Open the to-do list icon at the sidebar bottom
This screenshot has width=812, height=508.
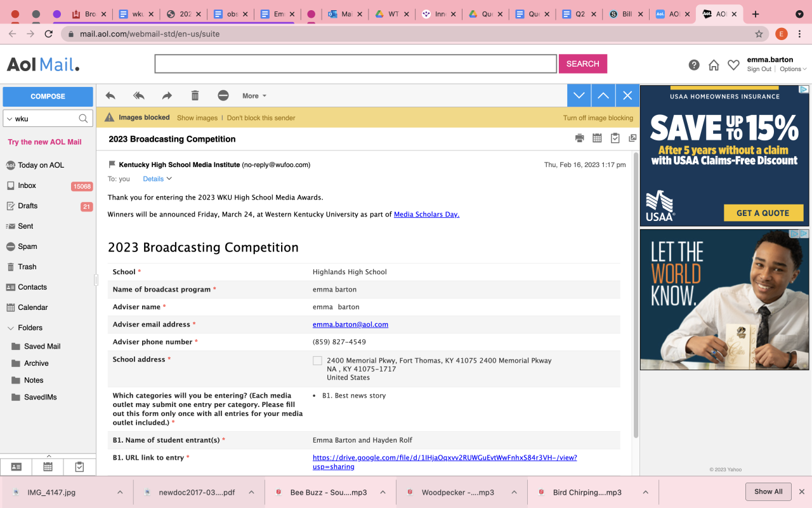tap(79, 467)
